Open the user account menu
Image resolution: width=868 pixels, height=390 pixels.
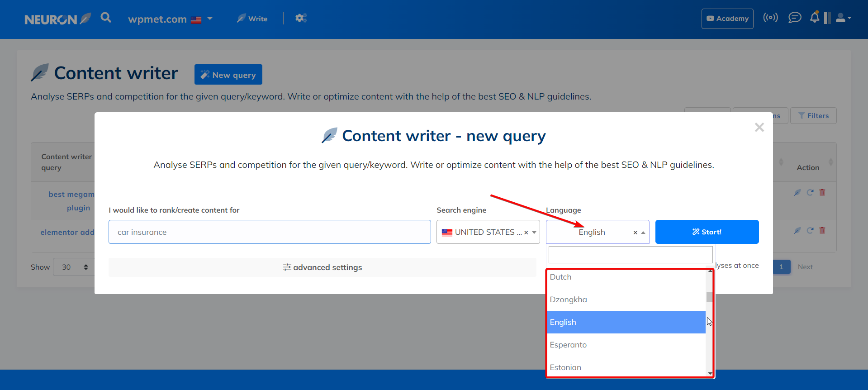point(844,18)
